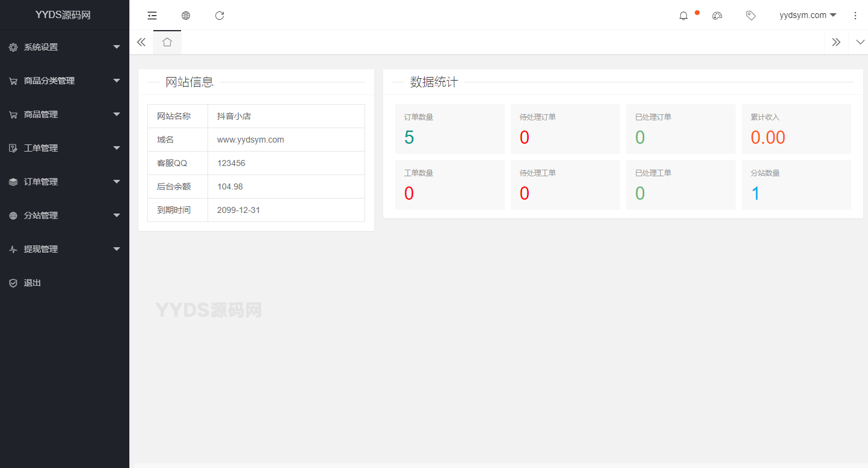Open the theme palette icon

click(x=717, y=16)
